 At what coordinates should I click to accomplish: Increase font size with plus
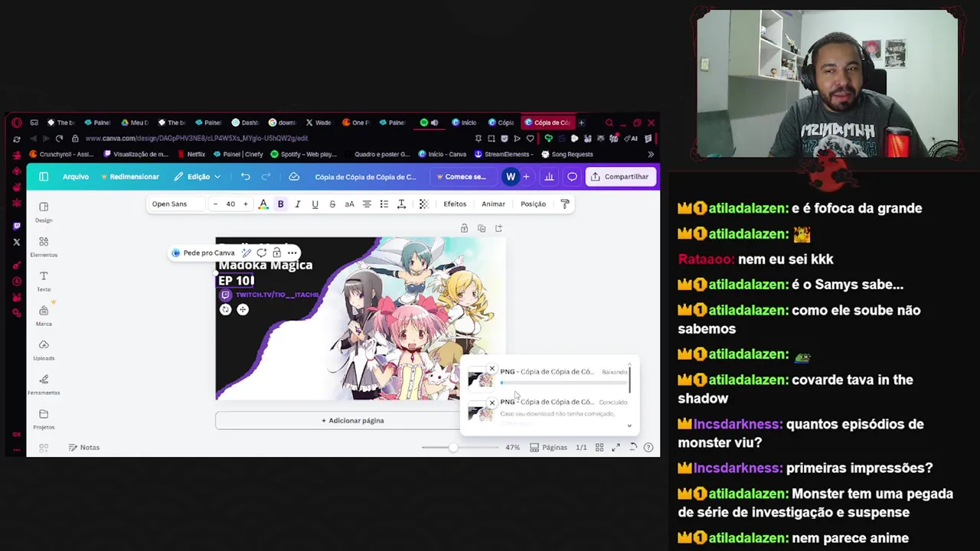(245, 204)
